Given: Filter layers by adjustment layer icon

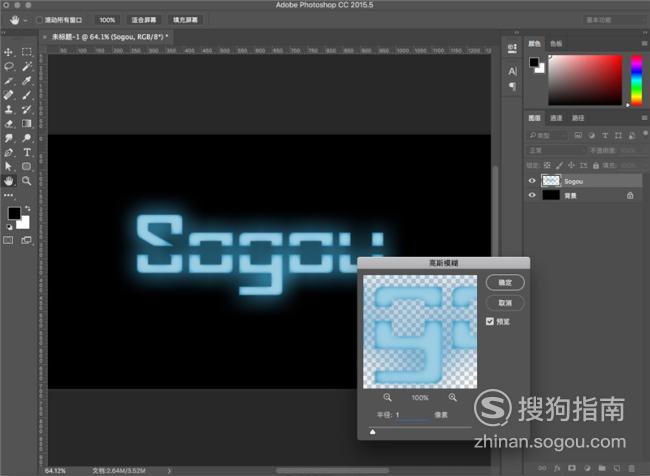Looking at the screenshot, I should 592,136.
